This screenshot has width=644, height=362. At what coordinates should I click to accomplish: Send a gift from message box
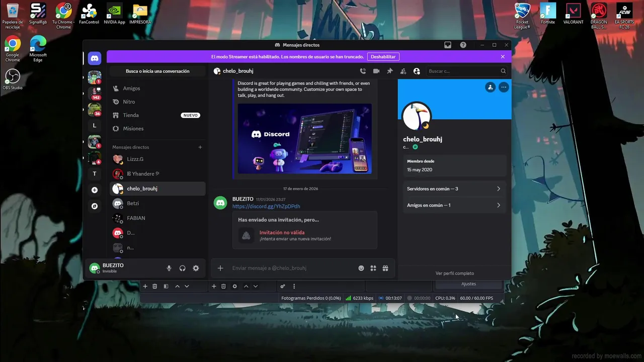point(385,268)
